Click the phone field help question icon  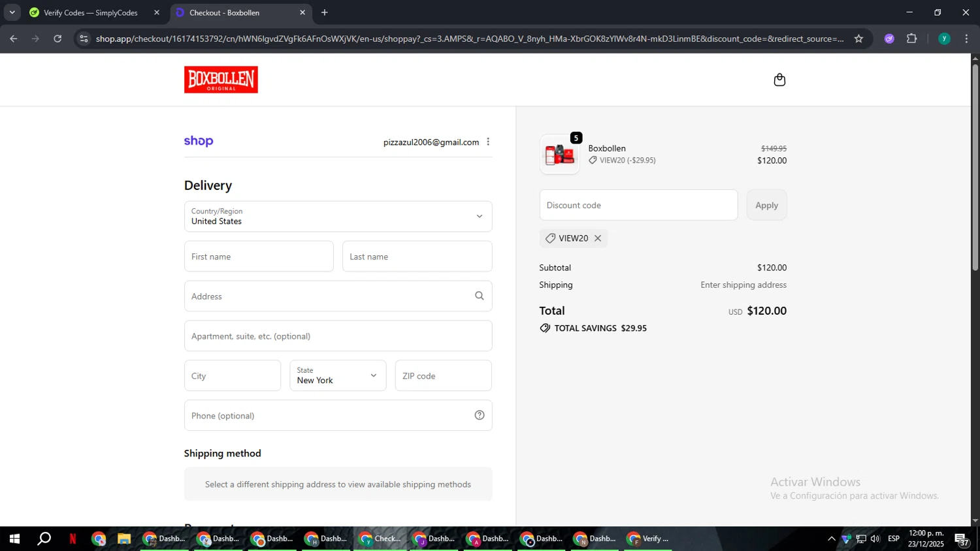479,415
